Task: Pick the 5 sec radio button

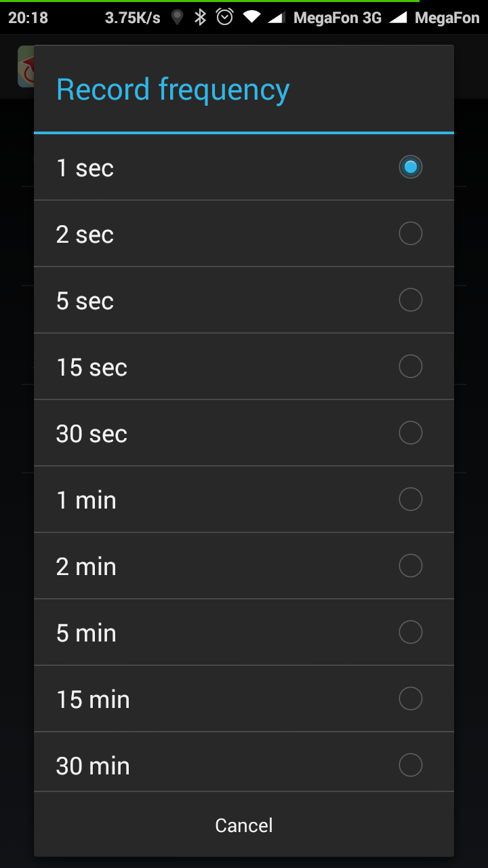Action: pyautogui.click(x=410, y=300)
